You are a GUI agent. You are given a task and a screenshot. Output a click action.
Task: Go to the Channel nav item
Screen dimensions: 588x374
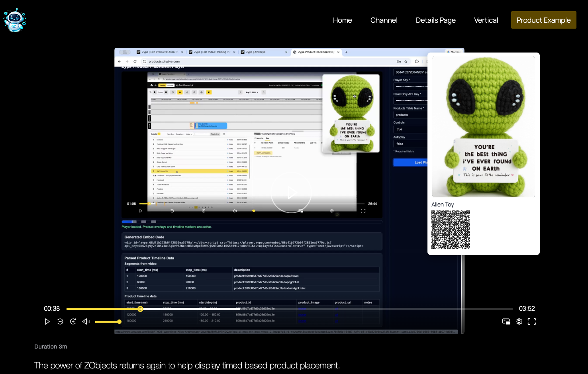coord(384,20)
